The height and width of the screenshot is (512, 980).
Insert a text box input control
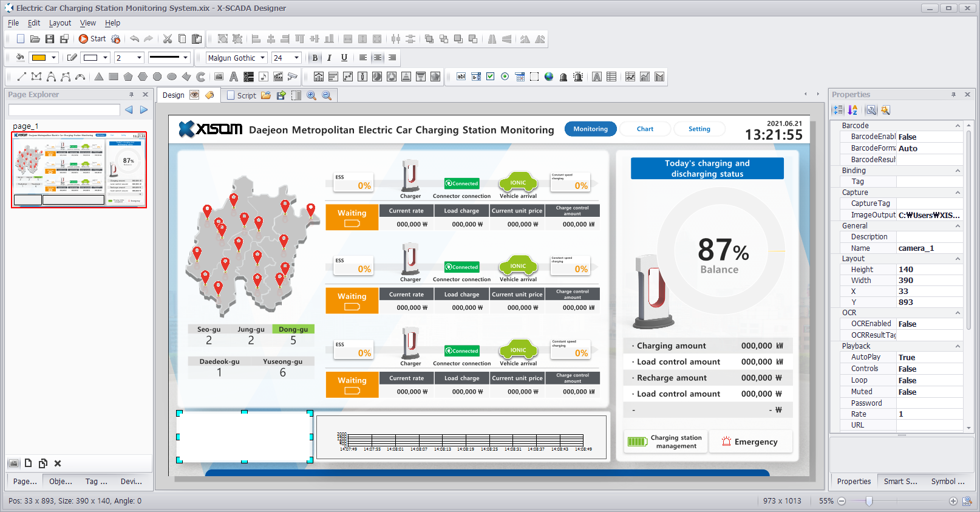tap(461, 77)
